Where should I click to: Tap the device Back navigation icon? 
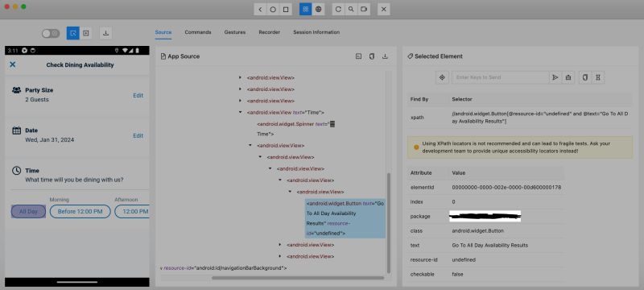tap(260, 9)
